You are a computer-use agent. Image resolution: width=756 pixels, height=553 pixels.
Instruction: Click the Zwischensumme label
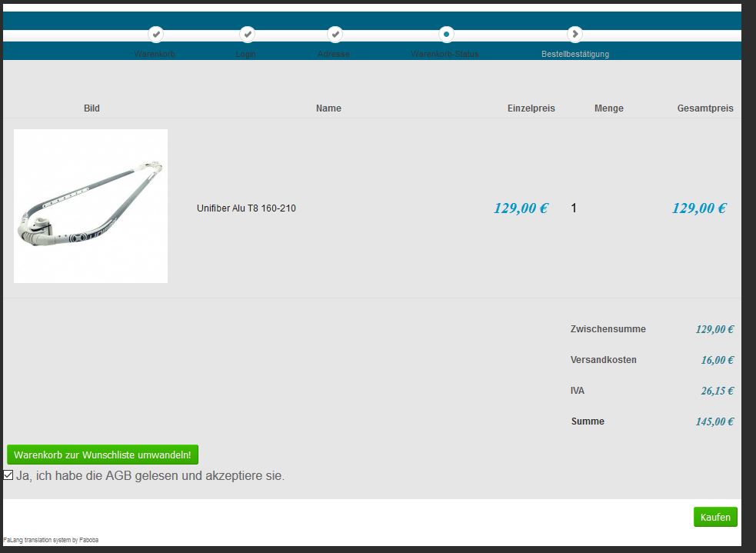608,329
